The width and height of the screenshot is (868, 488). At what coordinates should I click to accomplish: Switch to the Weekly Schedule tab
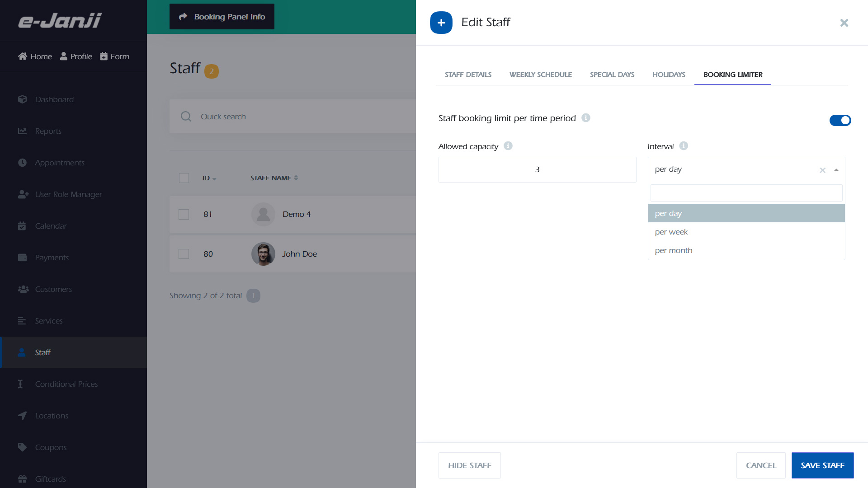(540, 75)
